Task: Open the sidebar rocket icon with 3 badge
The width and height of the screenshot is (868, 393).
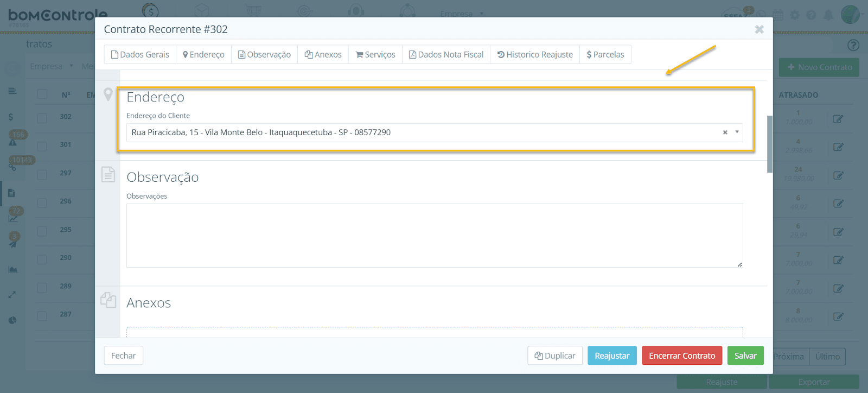Action: pos(12,244)
